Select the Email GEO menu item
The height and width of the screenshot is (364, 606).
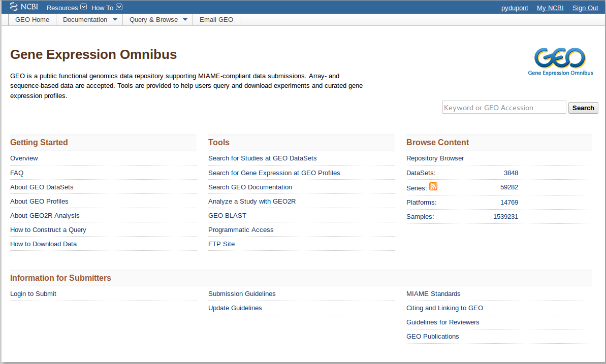pyautogui.click(x=216, y=20)
